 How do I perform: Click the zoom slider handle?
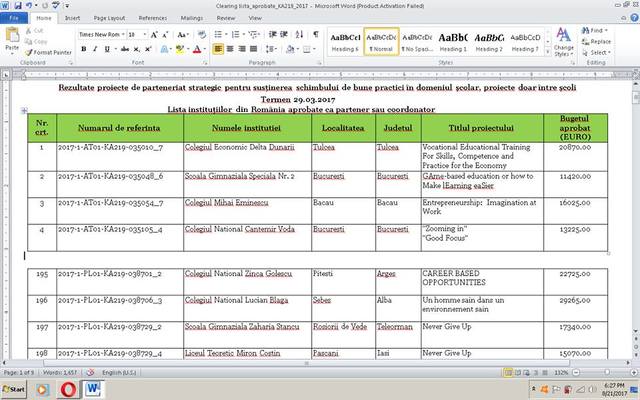[607, 372]
